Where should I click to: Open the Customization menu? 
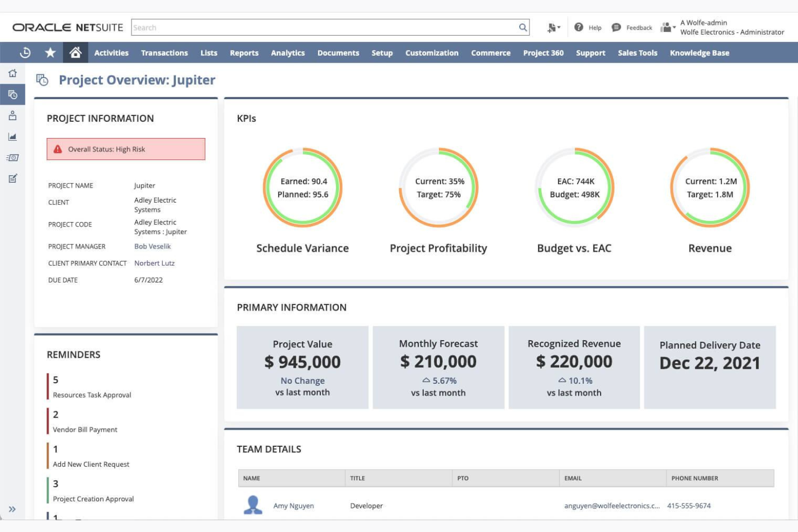click(x=432, y=53)
